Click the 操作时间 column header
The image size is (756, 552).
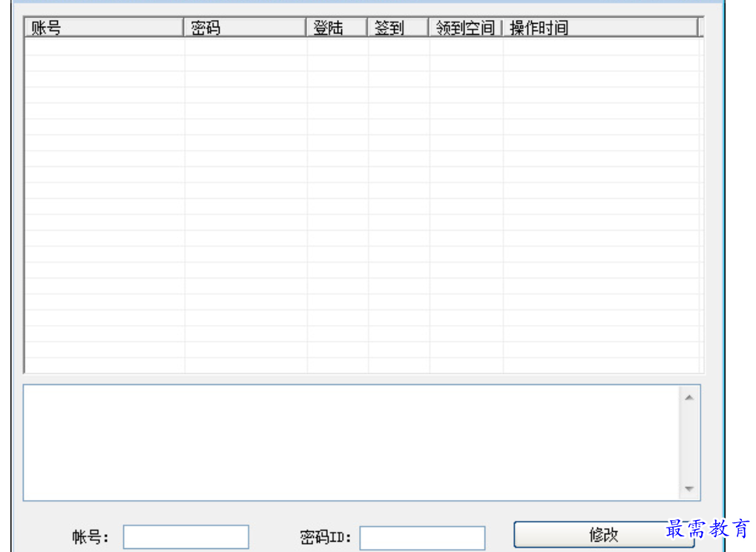[600, 27]
